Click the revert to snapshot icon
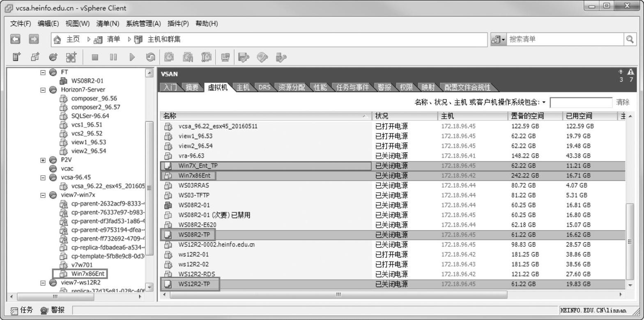This screenshot has width=644, height=320. 188,58
